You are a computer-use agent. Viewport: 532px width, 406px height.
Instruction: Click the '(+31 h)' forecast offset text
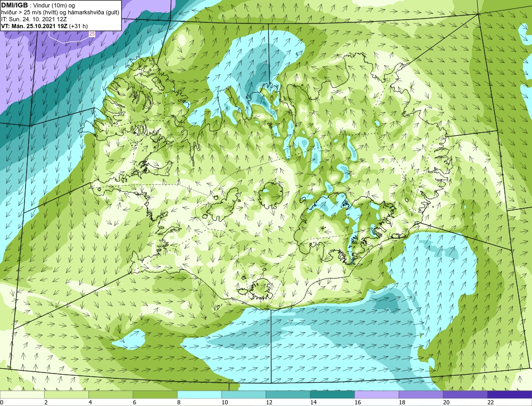click(78, 26)
